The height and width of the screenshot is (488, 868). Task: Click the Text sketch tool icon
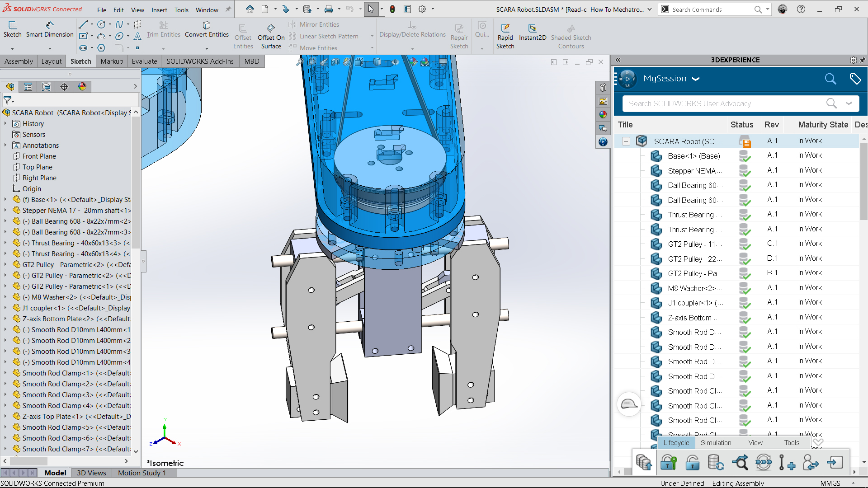pyautogui.click(x=137, y=36)
